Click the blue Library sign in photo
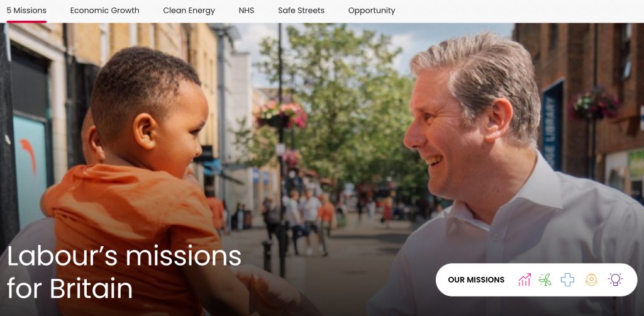 point(552,125)
